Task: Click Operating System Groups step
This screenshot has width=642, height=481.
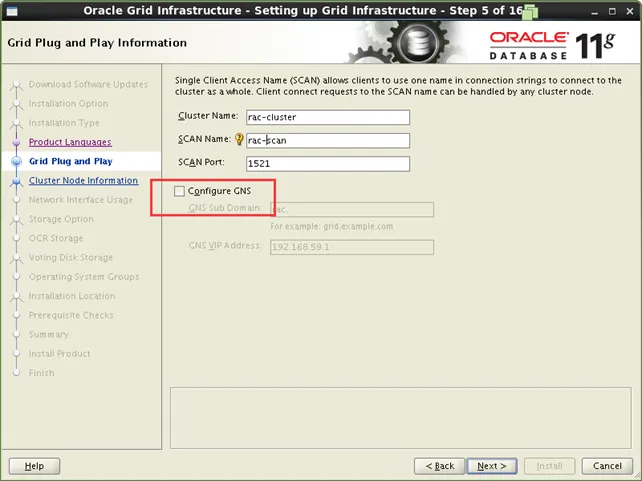Action: (x=84, y=277)
